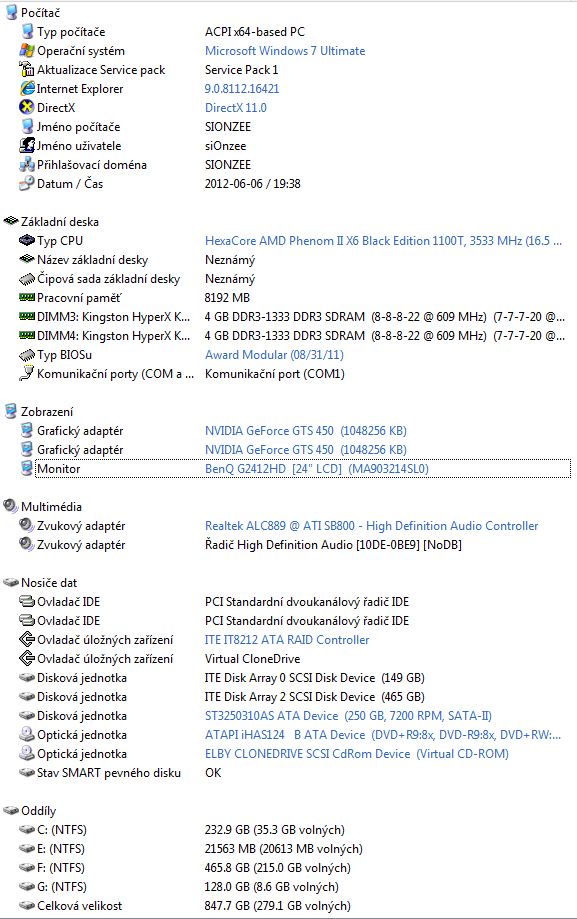Open the ITE IT8212 ATA RAID Controller link
This screenshot has height=919, width=577.
tap(287, 640)
